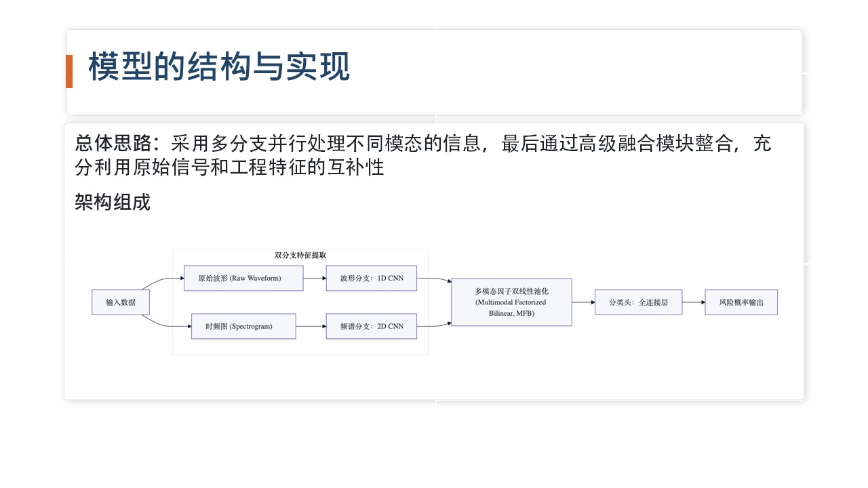Click the 输入数据 box in the diagram
The height and width of the screenshot is (488, 868).
coord(121,302)
